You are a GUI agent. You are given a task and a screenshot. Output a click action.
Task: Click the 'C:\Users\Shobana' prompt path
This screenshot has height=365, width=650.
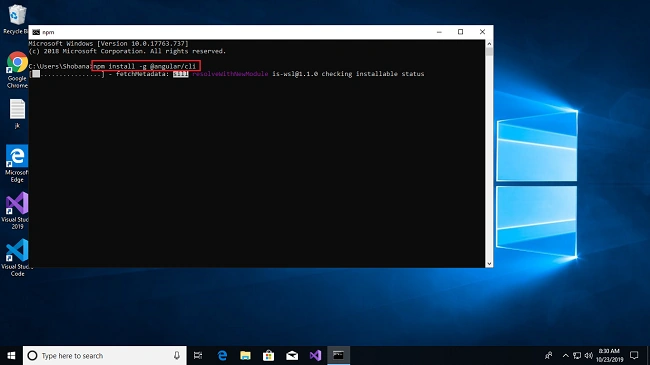point(59,66)
